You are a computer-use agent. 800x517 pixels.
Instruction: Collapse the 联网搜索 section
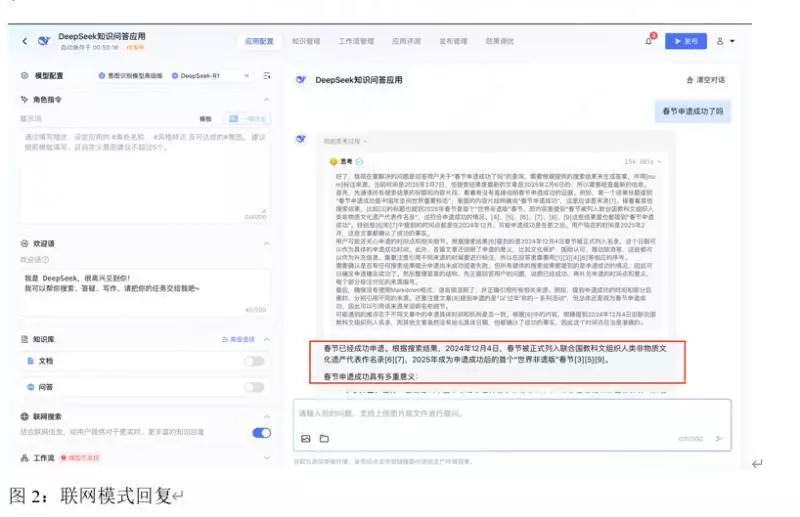coord(267,416)
